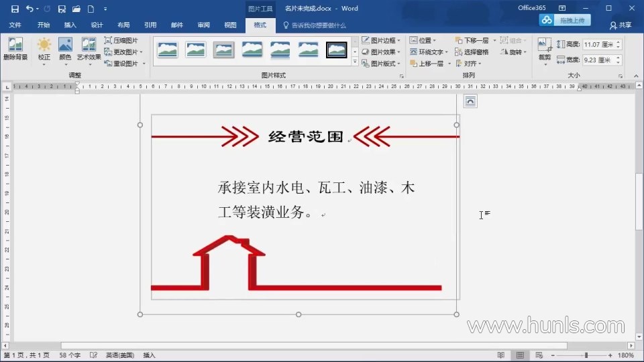Switch to Mailings (邮件) tab
This screenshot has height=362, width=644.
(x=177, y=25)
